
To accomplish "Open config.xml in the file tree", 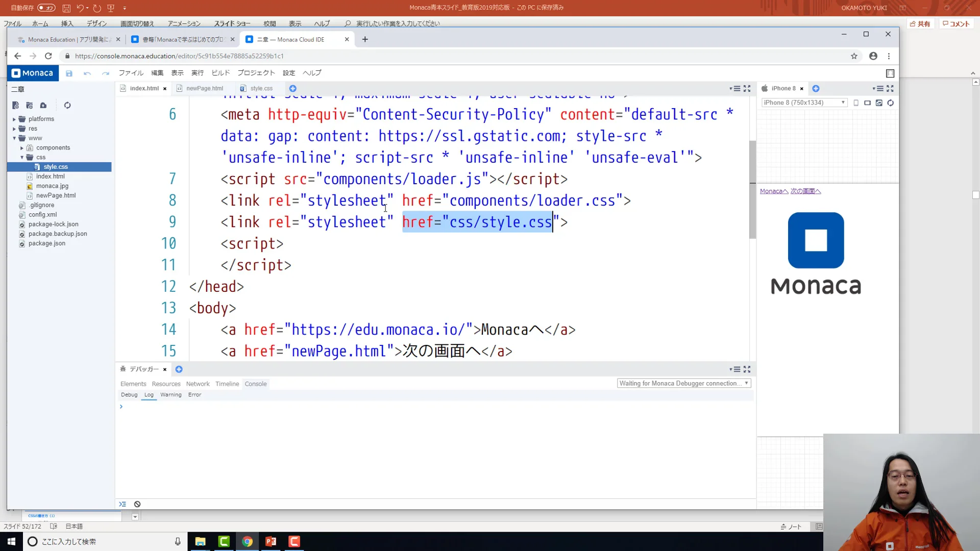I will (43, 215).
